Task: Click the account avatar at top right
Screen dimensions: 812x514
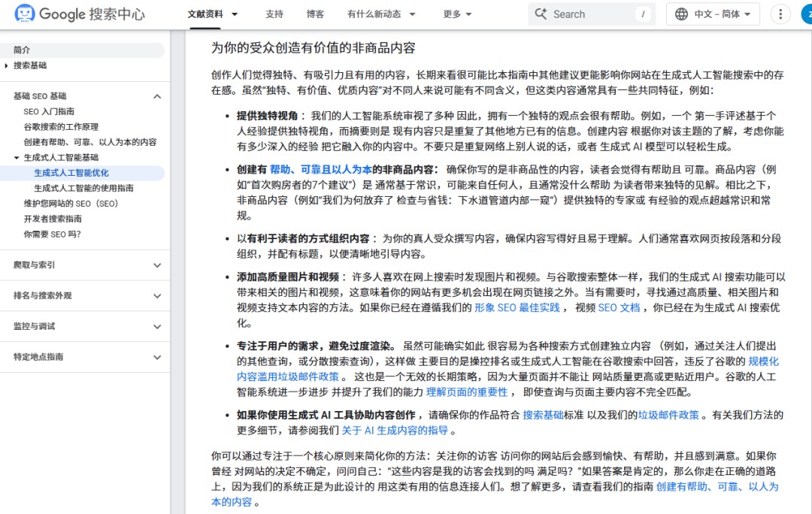Action: click(x=807, y=14)
